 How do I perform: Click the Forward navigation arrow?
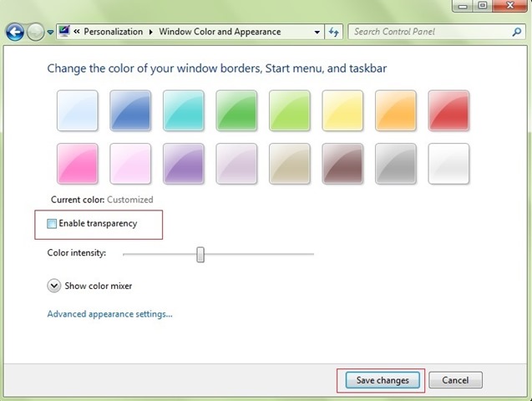pyautogui.click(x=35, y=33)
